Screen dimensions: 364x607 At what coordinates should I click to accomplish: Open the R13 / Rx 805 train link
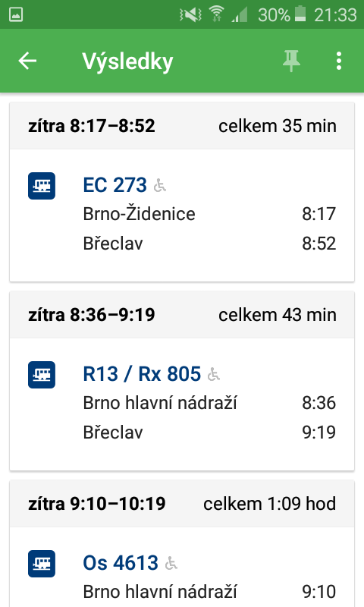(142, 373)
